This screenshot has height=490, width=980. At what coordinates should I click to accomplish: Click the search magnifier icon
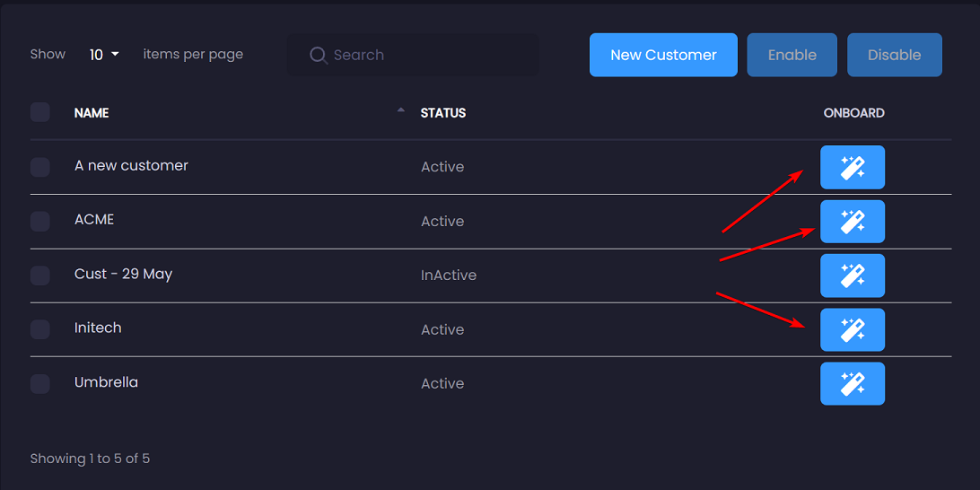click(319, 55)
